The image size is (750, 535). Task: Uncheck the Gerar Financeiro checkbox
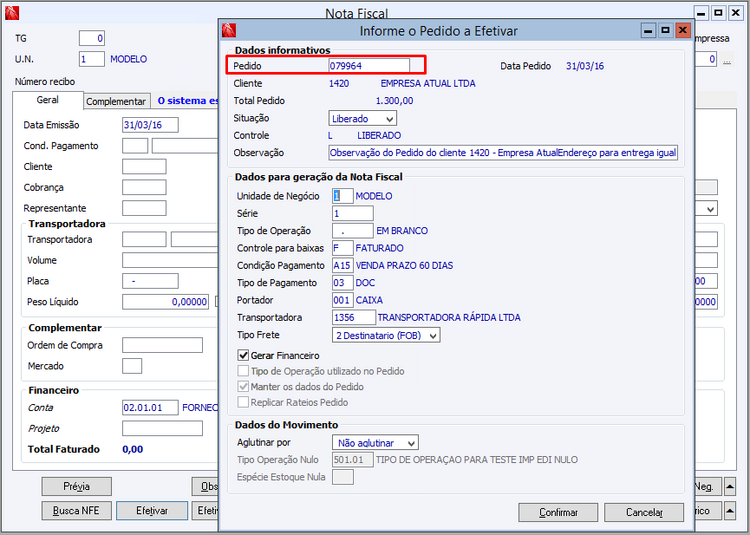tap(243, 355)
